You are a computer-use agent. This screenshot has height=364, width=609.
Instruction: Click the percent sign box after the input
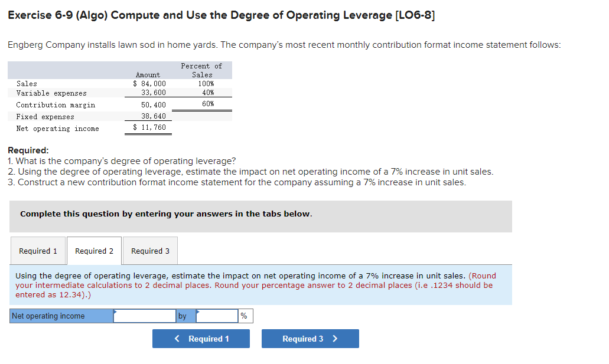click(245, 316)
